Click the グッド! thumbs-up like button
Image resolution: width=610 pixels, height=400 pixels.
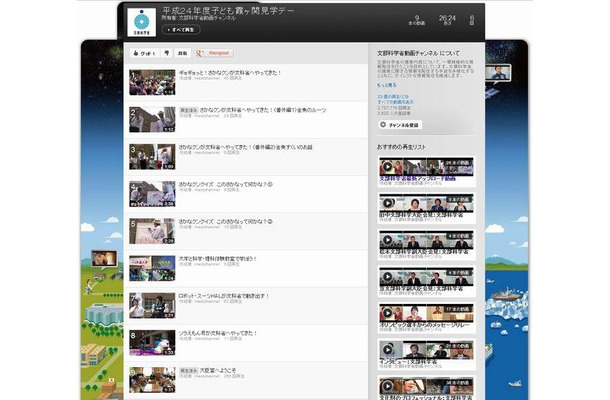pyautogui.click(x=144, y=53)
